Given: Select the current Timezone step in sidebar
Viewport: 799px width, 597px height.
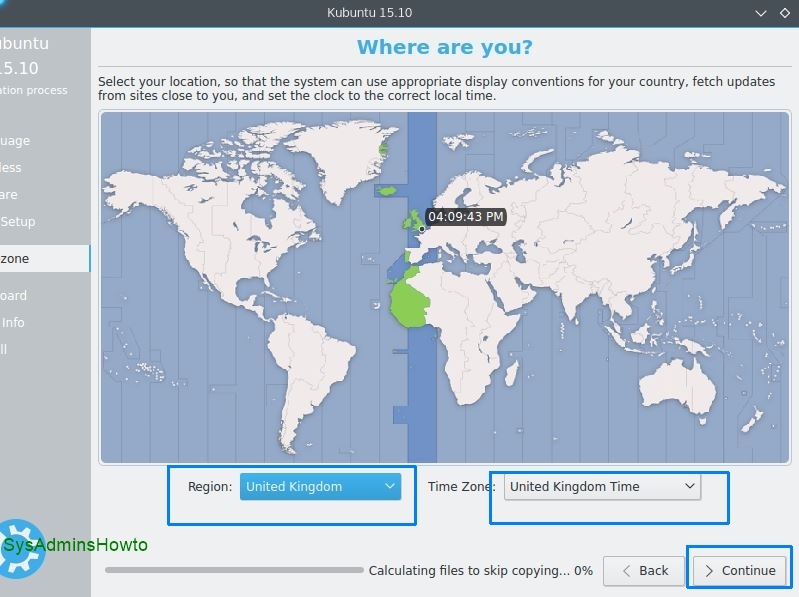Looking at the screenshot, I should coord(17,259).
